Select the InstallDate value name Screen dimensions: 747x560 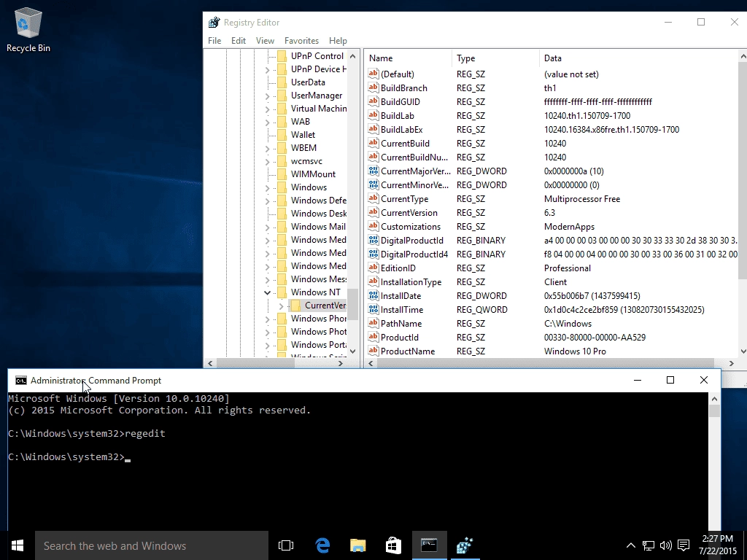click(x=400, y=296)
